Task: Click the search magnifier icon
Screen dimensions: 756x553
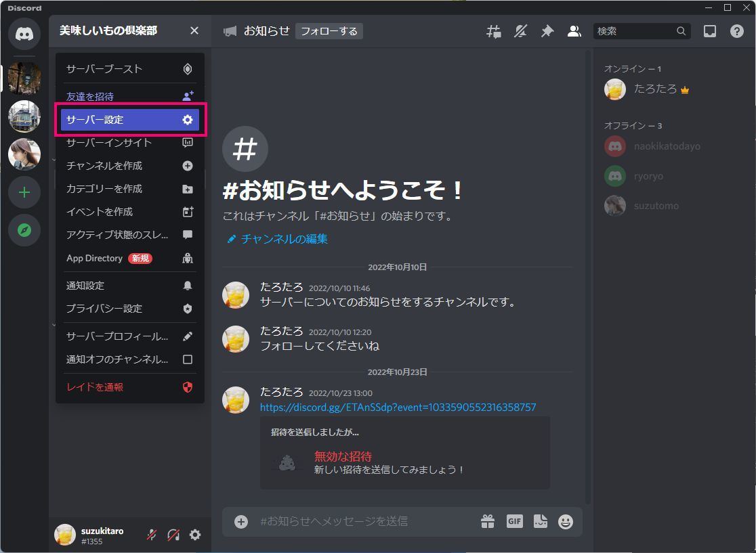Action: coord(681,31)
